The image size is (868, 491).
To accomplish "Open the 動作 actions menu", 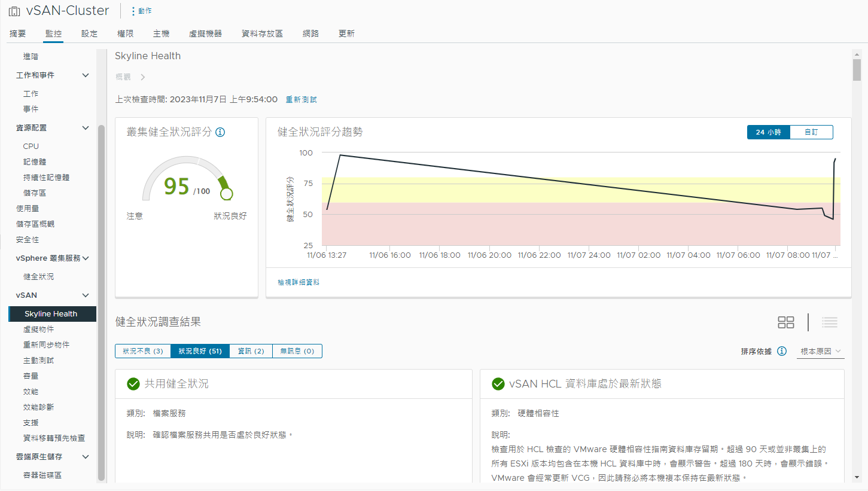I will [141, 11].
